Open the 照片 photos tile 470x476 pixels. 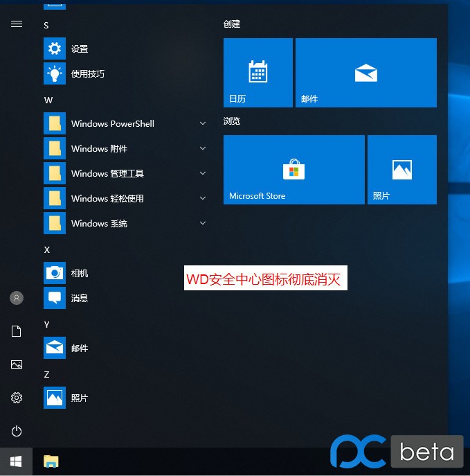pyautogui.click(x=402, y=170)
